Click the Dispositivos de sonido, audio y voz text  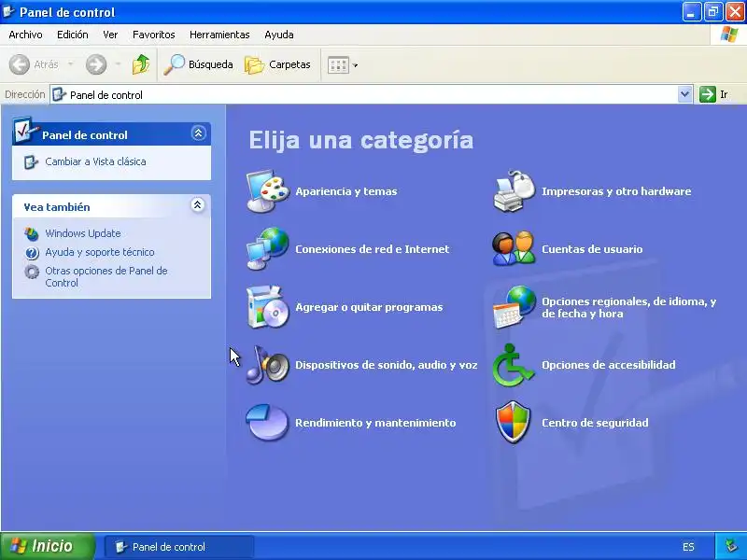386,365
